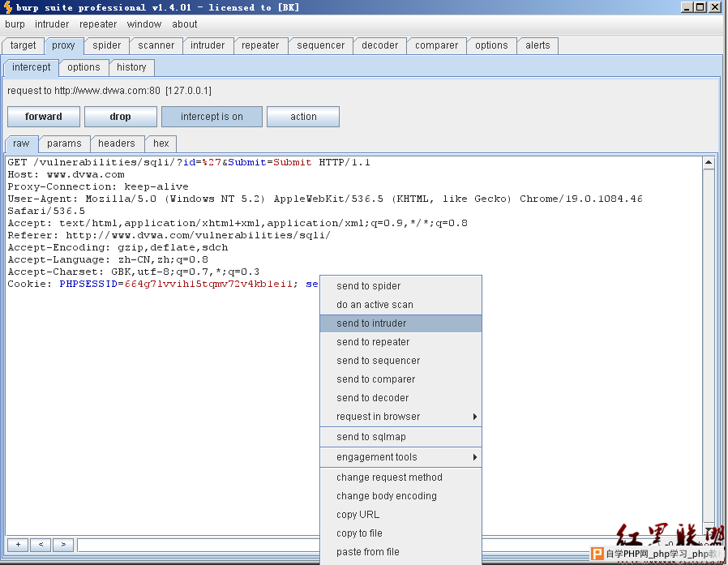Click the Referer header line
This screenshot has width=728, height=565.
pos(169,235)
